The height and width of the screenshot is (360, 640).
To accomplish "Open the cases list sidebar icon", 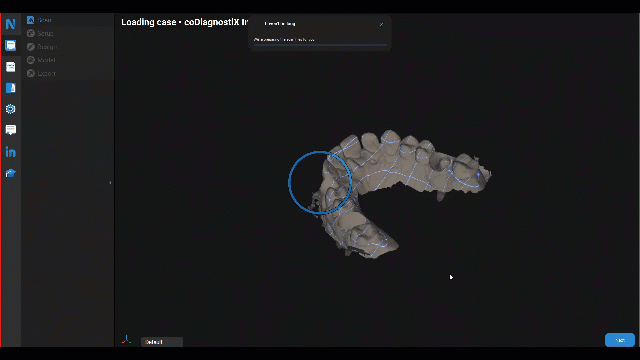I will (x=11, y=67).
